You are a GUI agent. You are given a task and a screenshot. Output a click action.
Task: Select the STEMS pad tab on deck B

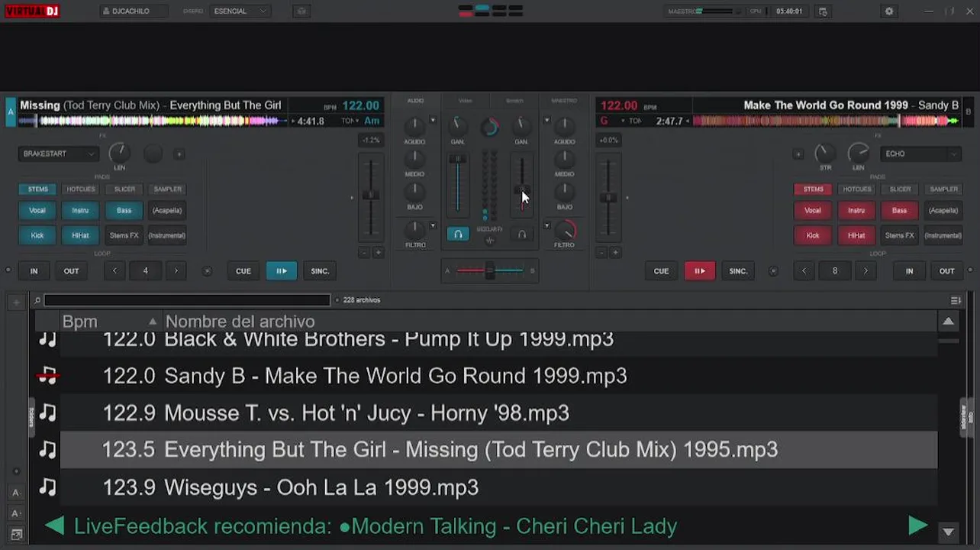point(813,189)
